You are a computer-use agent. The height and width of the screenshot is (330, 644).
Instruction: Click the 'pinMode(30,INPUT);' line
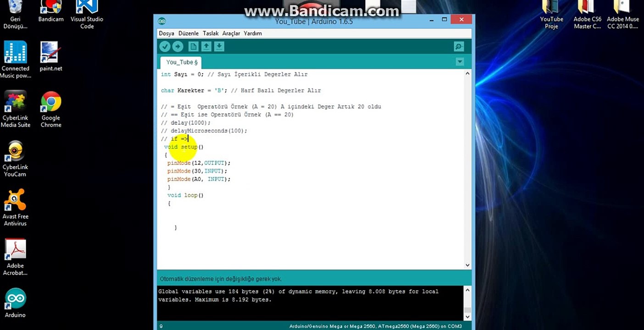click(x=197, y=171)
